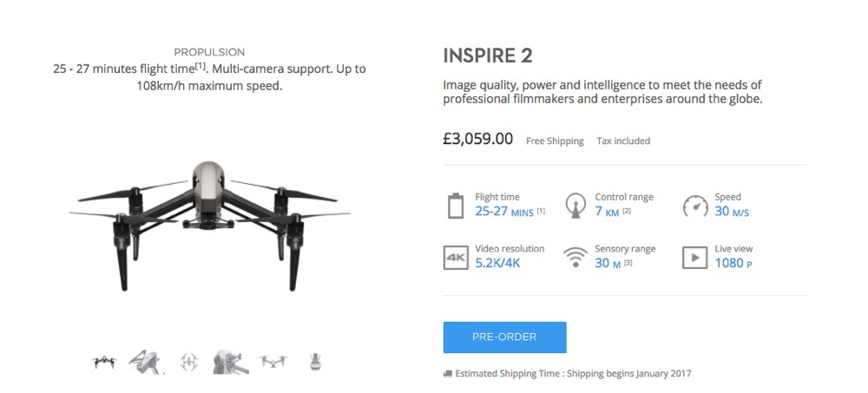The image size is (868, 393).
Task: Click the INSPIRE 2 product title
Action: pos(487,56)
